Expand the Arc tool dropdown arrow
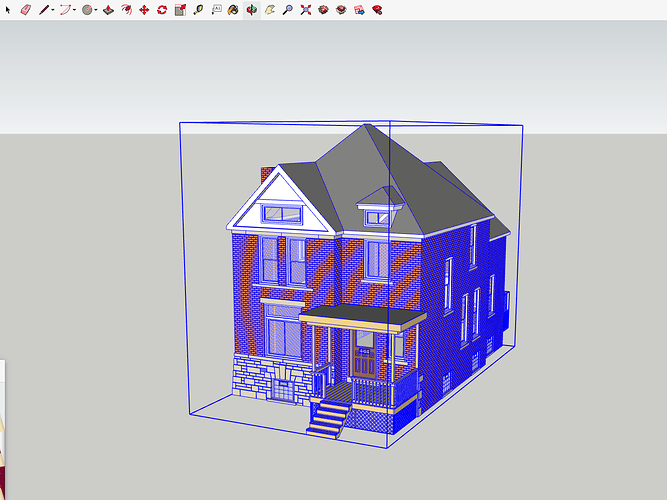This screenshot has width=667, height=500. pos(74,10)
